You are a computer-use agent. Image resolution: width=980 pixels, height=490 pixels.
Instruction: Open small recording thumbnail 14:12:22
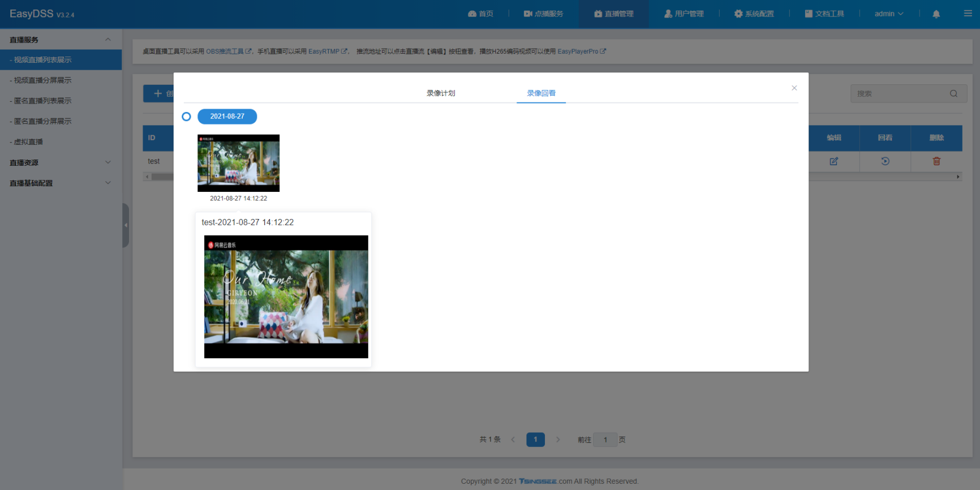[x=238, y=163]
